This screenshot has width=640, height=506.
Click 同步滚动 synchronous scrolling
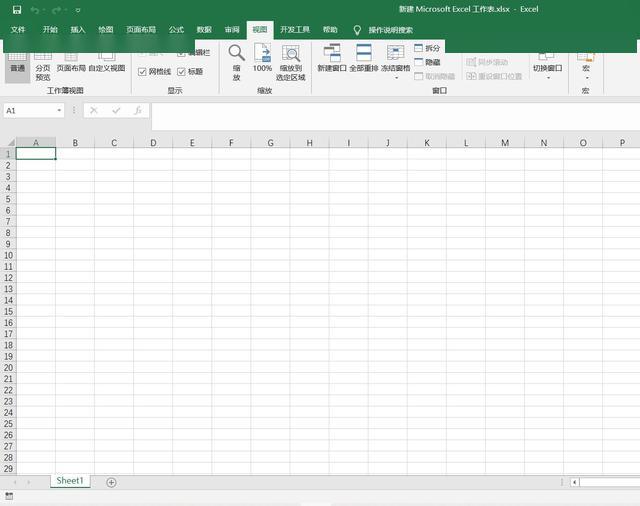[x=487, y=62]
